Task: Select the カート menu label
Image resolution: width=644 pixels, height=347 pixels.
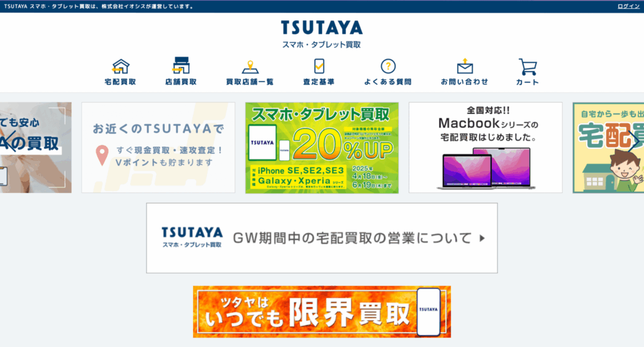Action: (528, 82)
